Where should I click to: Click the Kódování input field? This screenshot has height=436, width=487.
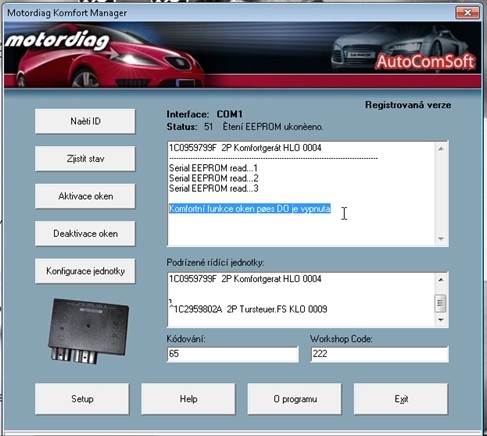tap(233, 354)
